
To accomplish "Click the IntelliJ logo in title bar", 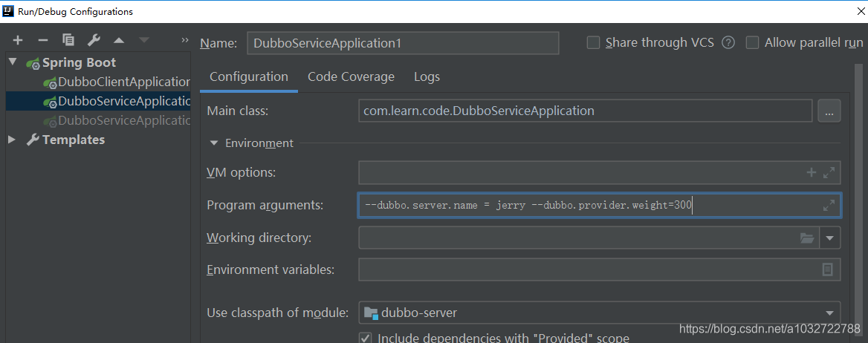I will coord(8,10).
